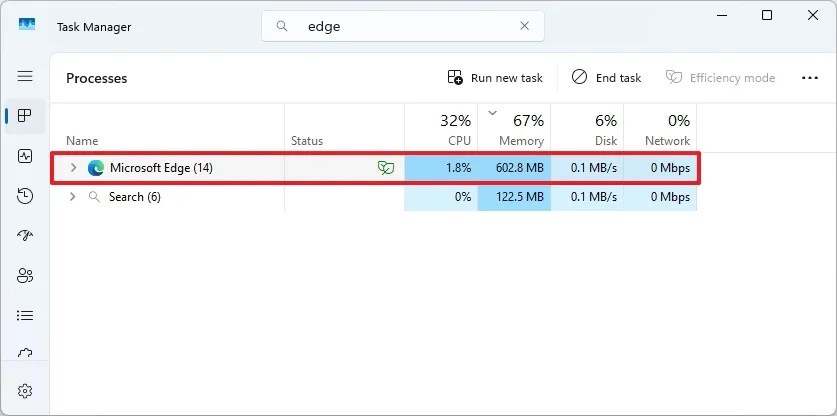Expand the Microsoft Edge (14) process group
The image size is (837, 416).
click(x=73, y=168)
